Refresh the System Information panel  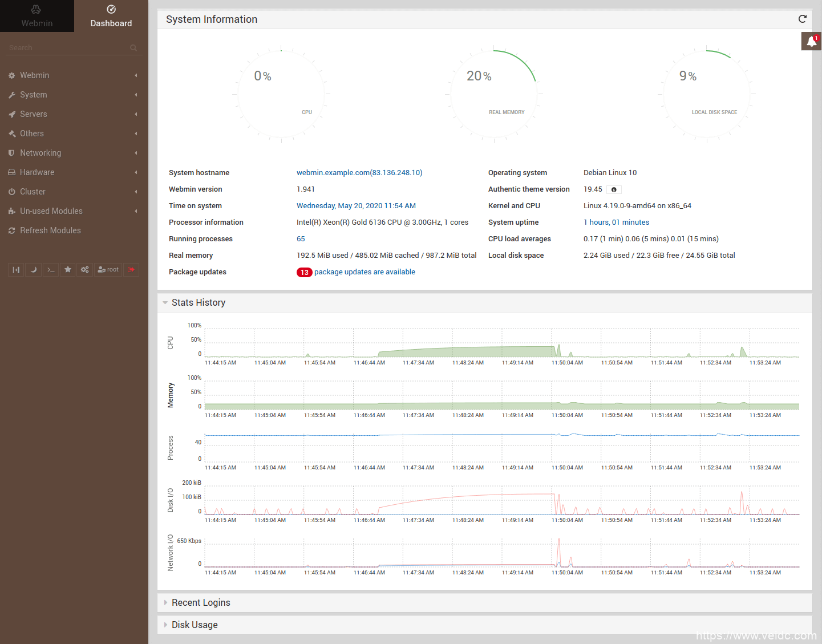point(802,19)
